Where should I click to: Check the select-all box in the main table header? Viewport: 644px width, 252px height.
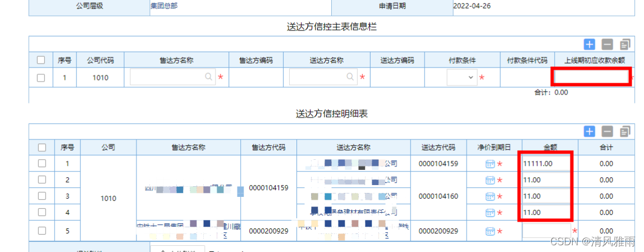[x=41, y=60]
